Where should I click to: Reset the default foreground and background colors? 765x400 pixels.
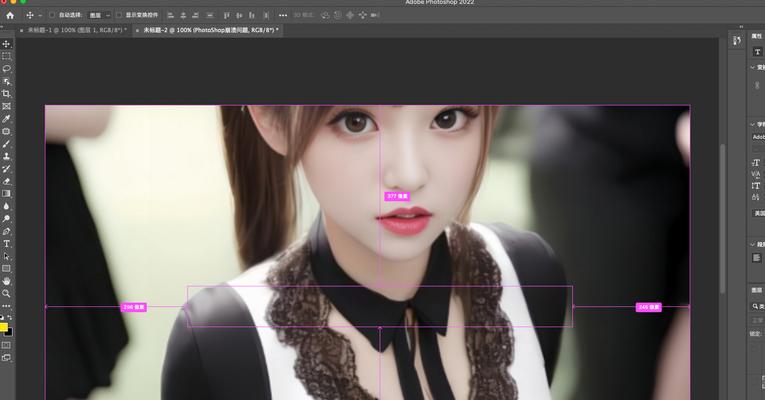coord(2,318)
